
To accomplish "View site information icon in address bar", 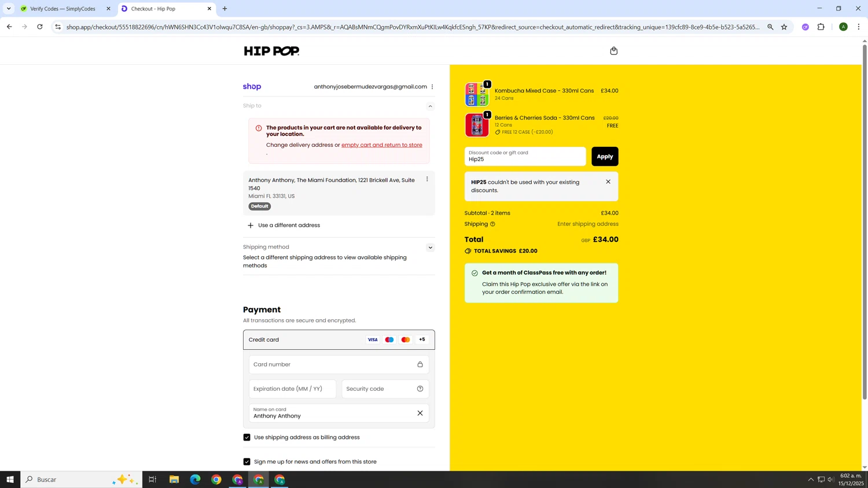I will tap(58, 27).
